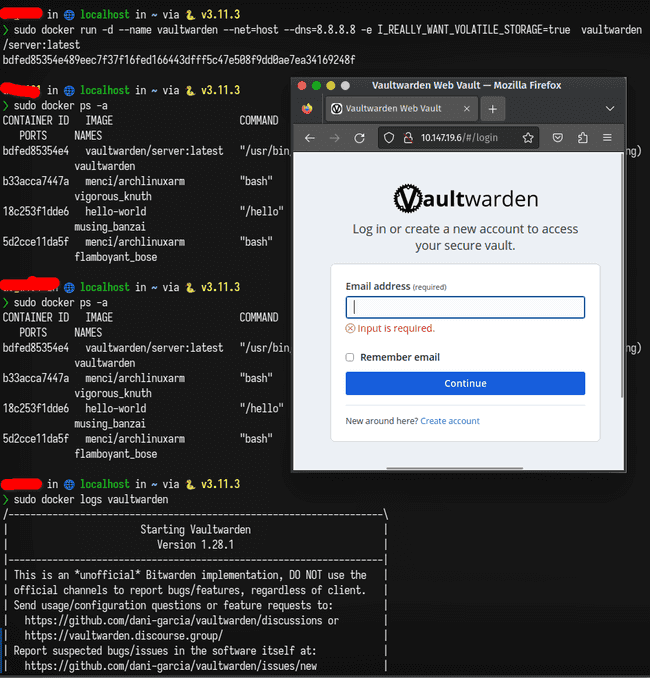Open a new tab with plus button
This screenshot has width=650, height=678.
coord(493,109)
